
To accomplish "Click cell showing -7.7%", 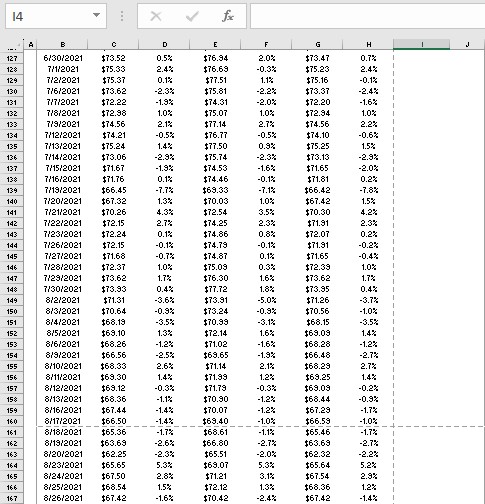I will [165, 190].
